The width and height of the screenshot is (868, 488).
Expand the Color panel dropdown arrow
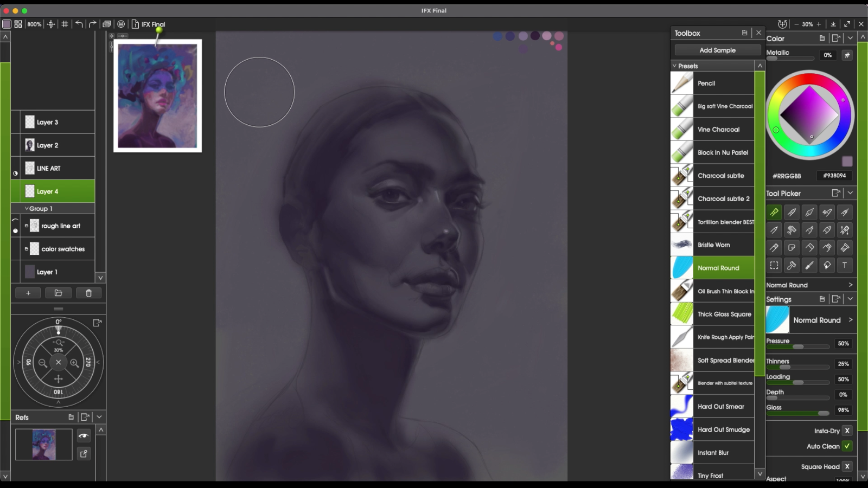(x=850, y=38)
